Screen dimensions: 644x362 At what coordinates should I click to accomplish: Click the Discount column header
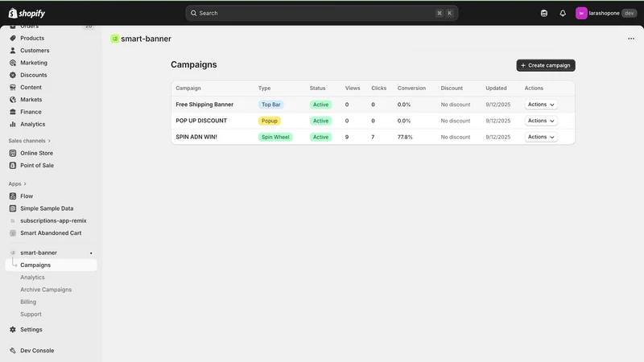[452, 88]
